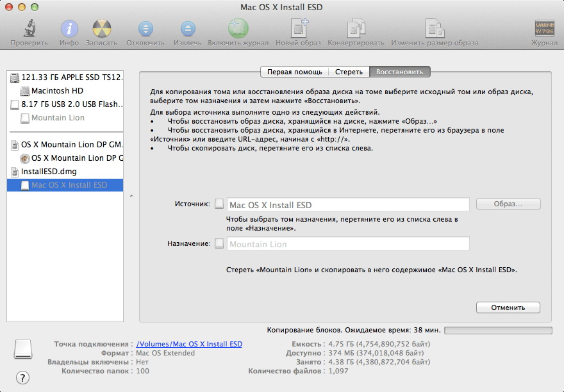Click the volume icon beside Точка подключения
Image resolution: width=564 pixels, height=392 pixels.
[23, 349]
